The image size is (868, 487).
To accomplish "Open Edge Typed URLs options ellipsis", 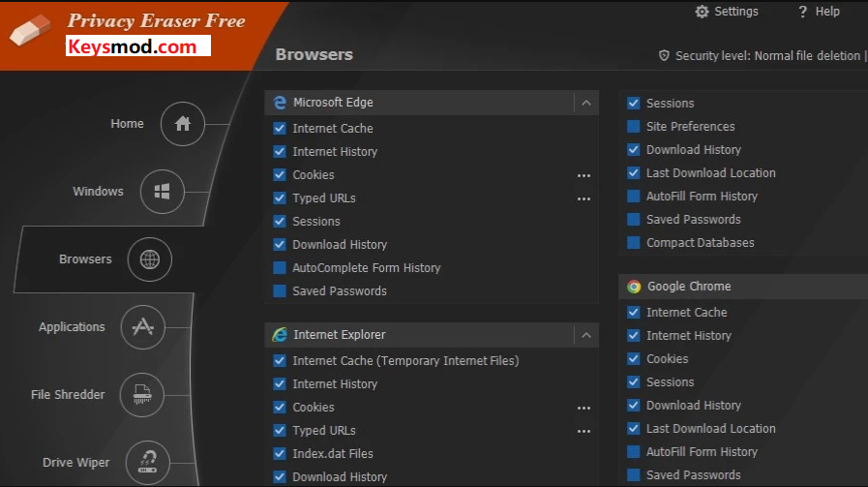I will pos(584,198).
